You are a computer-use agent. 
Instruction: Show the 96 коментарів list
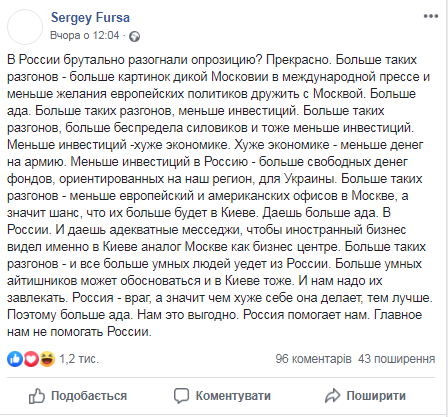coord(313,359)
